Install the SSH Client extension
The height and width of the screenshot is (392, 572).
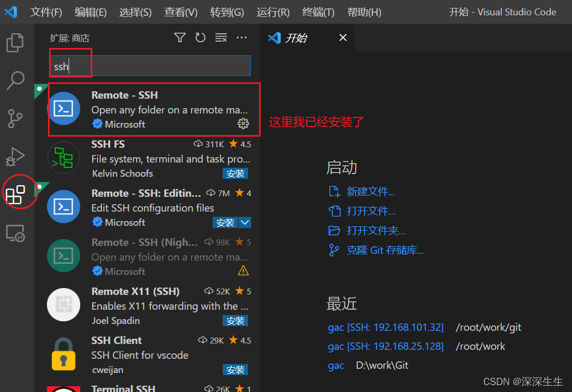tap(235, 370)
